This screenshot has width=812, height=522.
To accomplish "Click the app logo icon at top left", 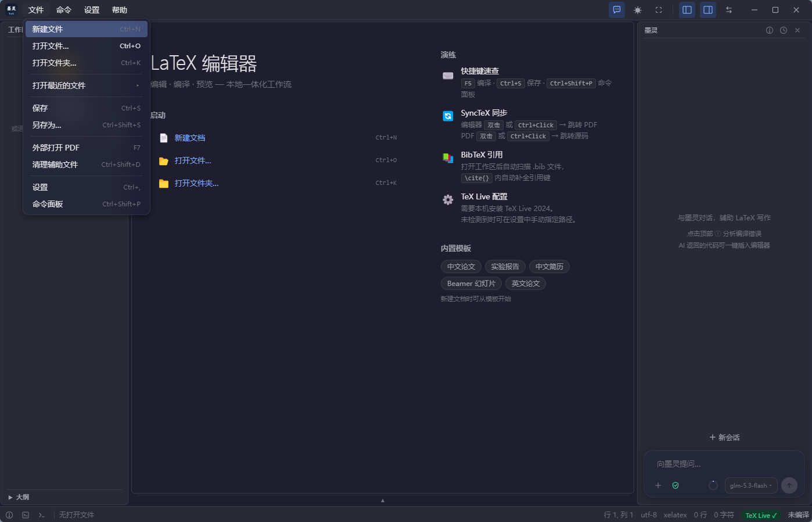I will click(11, 10).
